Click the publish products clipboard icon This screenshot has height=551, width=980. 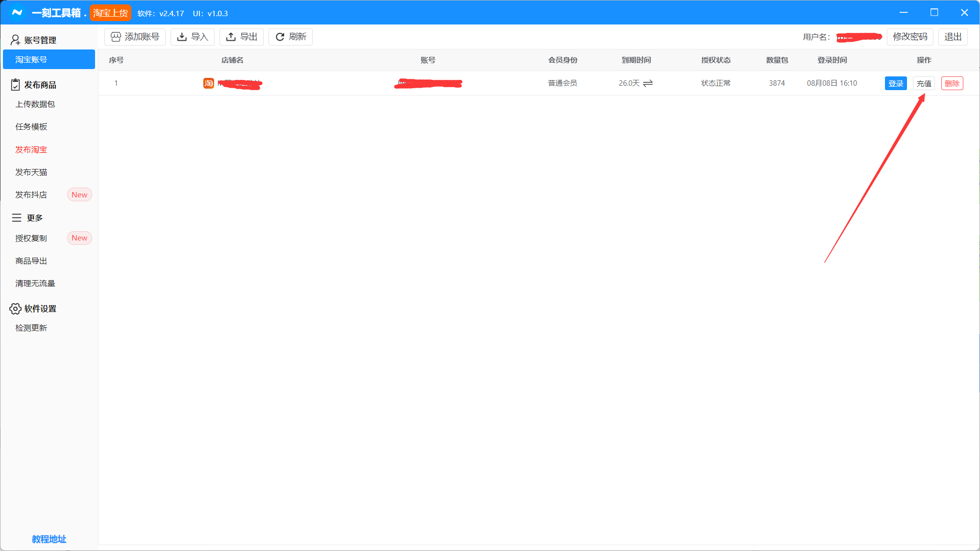[x=15, y=85]
